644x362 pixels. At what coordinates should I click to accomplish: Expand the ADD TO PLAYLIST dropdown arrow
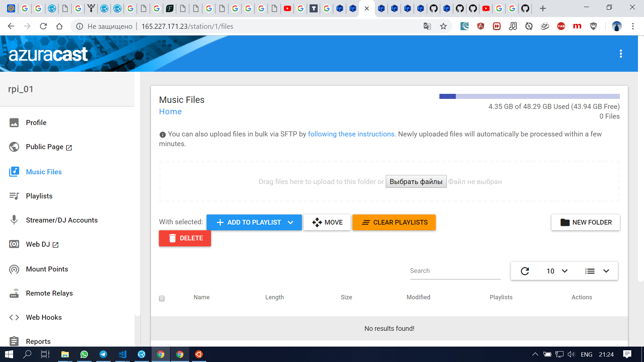point(290,222)
